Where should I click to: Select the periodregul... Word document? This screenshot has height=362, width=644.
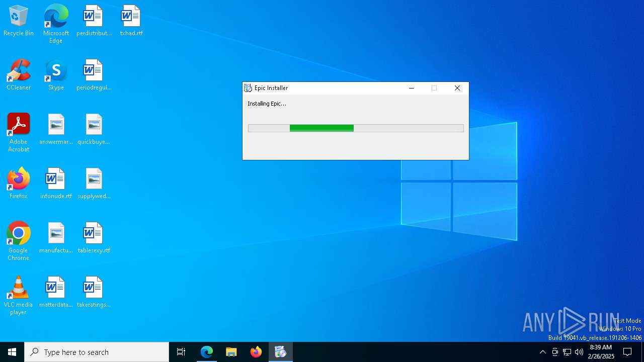[94, 75]
